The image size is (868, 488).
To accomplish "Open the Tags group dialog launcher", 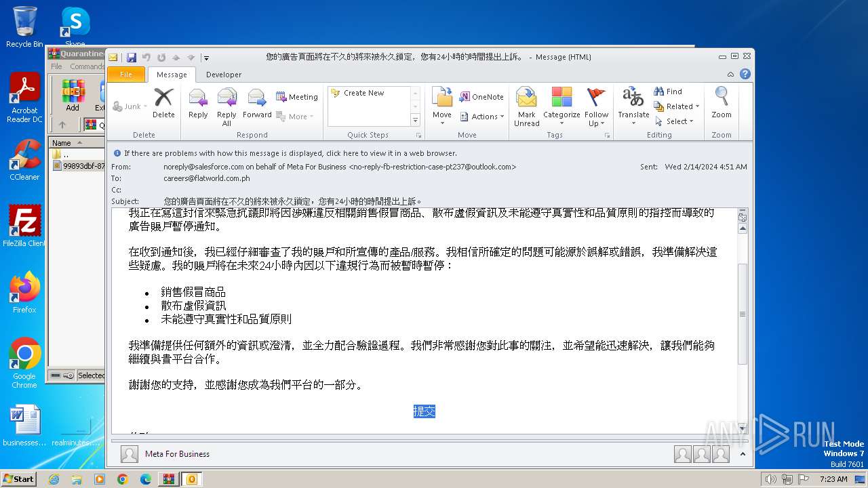I will point(607,136).
